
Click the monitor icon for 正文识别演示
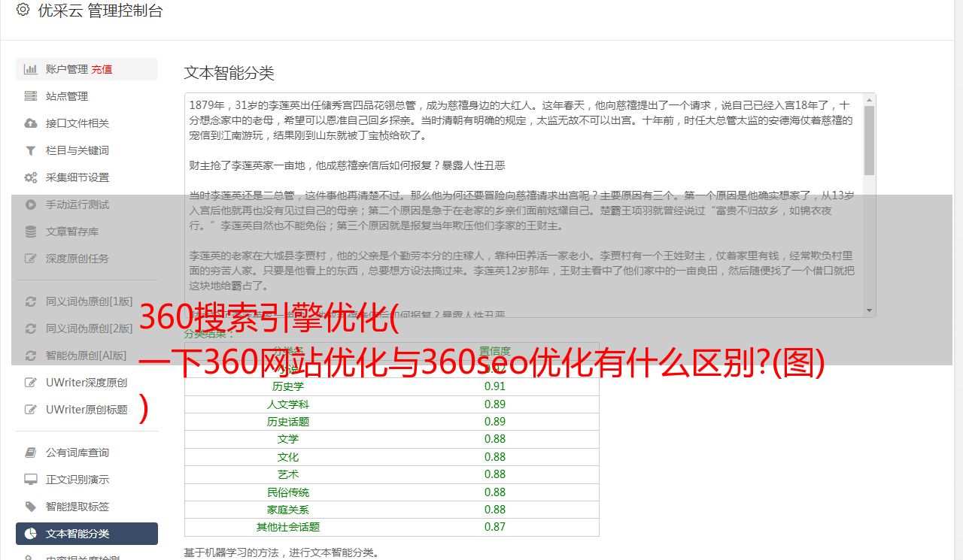[31, 480]
